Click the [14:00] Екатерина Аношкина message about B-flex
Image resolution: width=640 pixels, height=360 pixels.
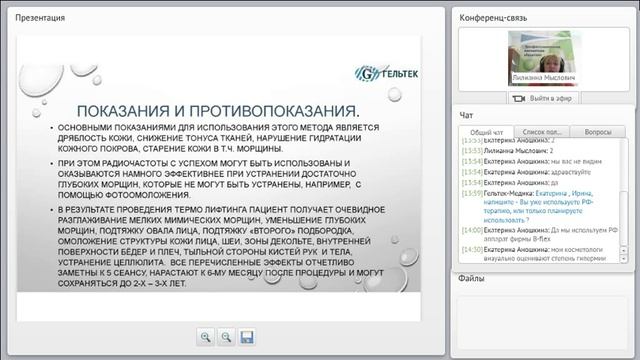tap(540, 235)
